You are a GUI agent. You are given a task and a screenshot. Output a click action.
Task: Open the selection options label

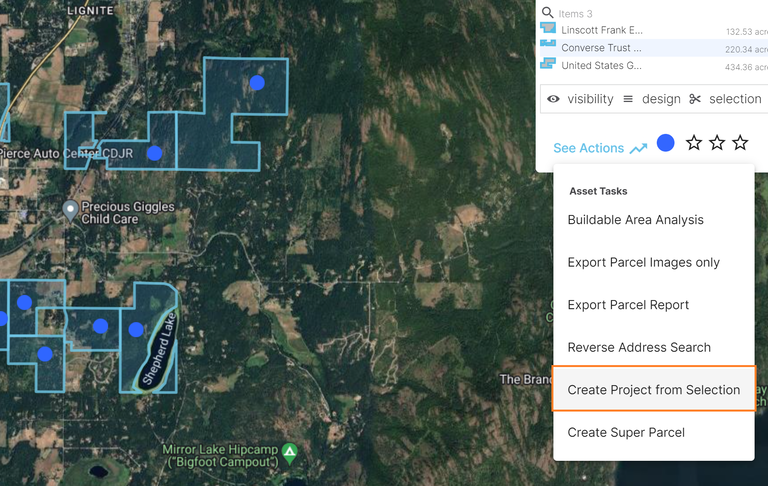(735, 99)
